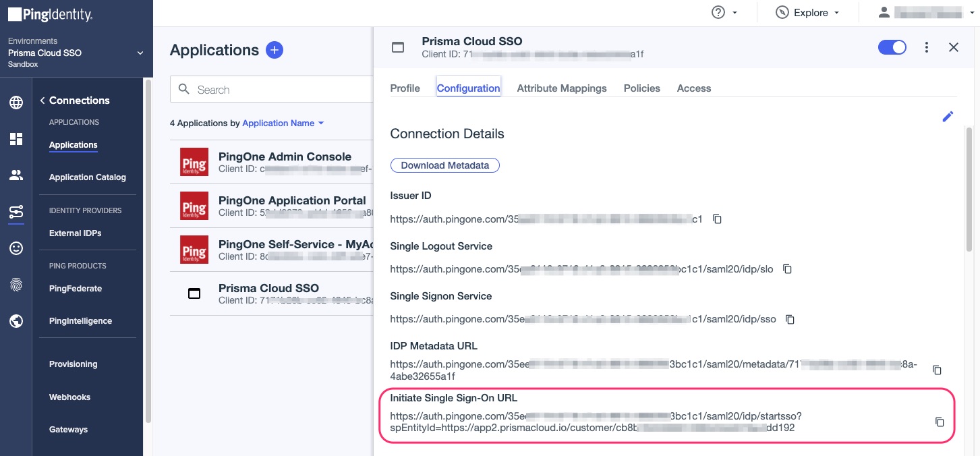
Task: Open the fingerprint icon in left rail
Action: coord(16,285)
